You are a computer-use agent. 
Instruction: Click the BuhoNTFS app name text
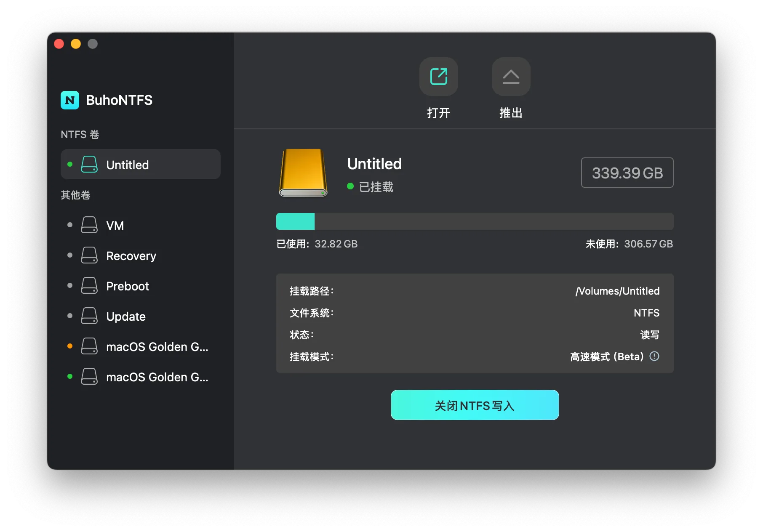[119, 100]
